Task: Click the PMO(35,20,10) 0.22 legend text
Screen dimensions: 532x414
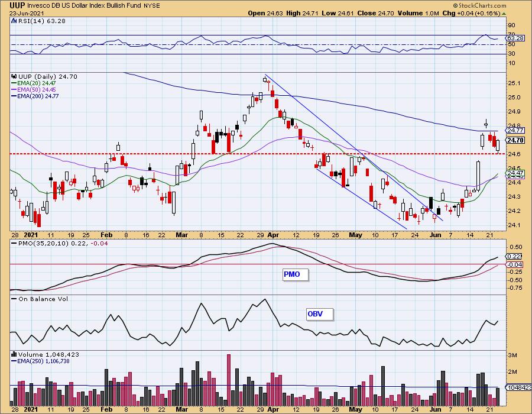Action: [52, 243]
